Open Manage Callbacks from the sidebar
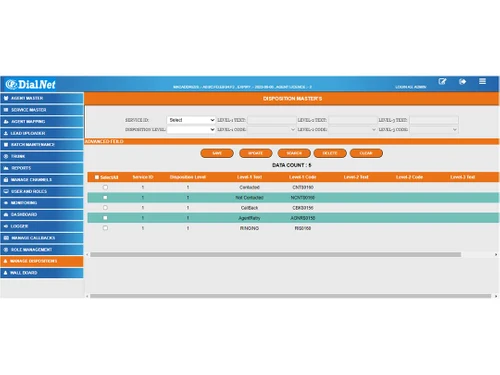This screenshot has height=375, width=500. tap(42, 238)
